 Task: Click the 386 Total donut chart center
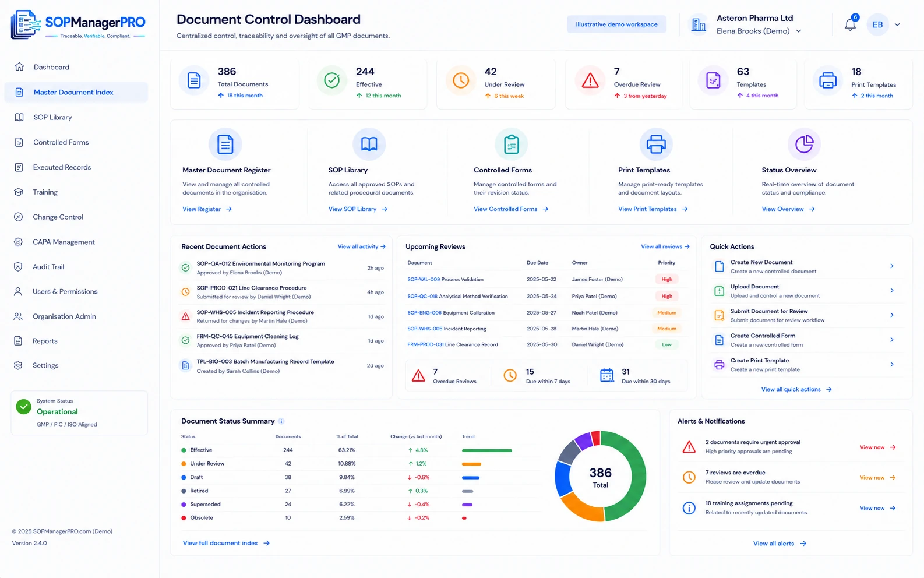(600, 477)
